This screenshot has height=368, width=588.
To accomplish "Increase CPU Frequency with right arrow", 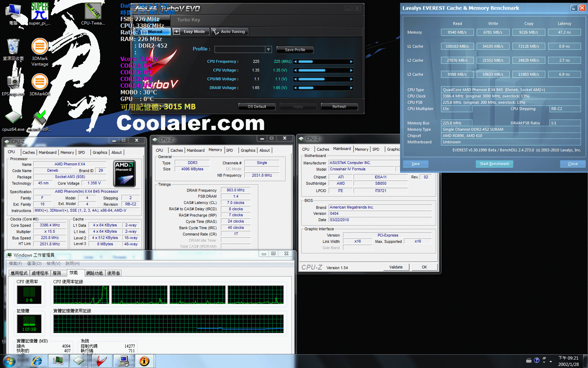I will pos(351,62).
